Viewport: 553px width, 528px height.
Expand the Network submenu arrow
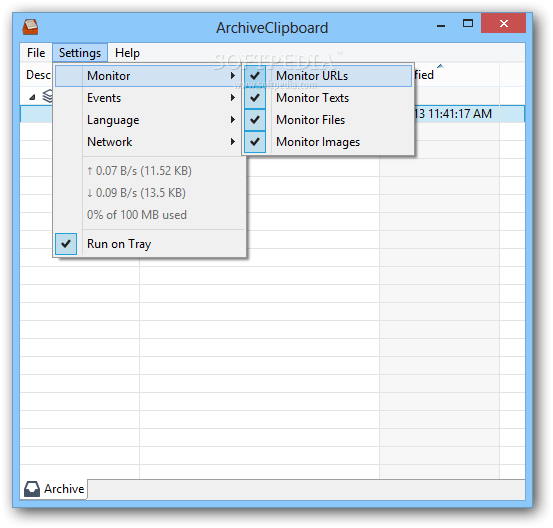click(x=232, y=142)
